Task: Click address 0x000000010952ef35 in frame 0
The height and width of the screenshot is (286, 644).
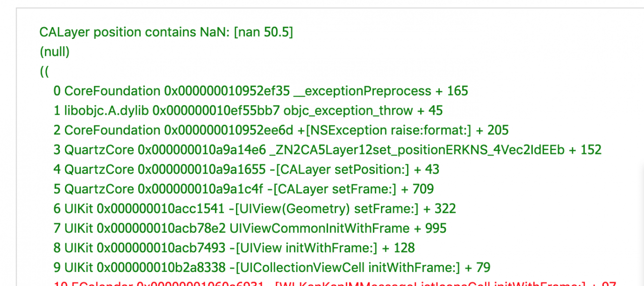Action: click(x=227, y=91)
